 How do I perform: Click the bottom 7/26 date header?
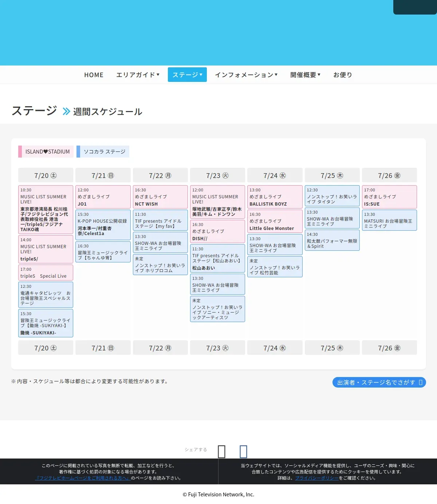389,348
